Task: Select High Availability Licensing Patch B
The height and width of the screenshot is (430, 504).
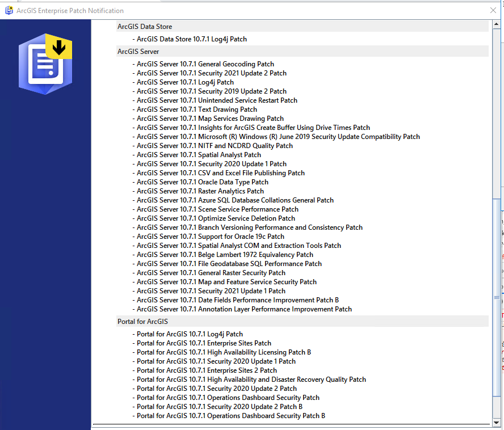Action: [x=222, y=352]
